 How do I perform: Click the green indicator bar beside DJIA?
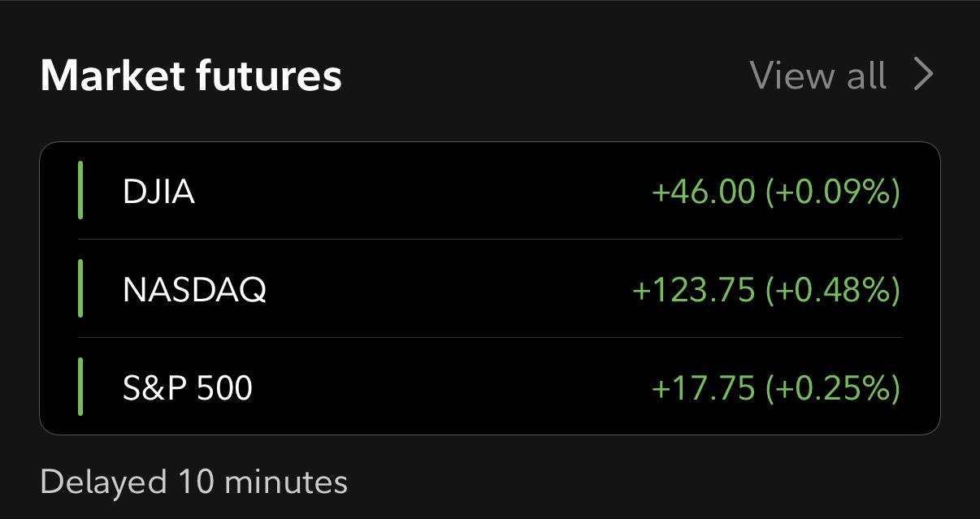tap(81, 190)
